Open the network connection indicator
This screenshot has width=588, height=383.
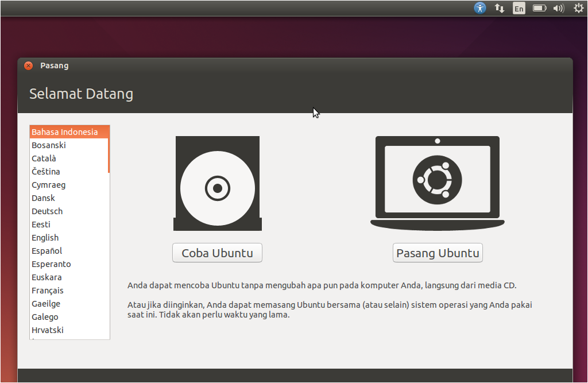pos(499,8)
